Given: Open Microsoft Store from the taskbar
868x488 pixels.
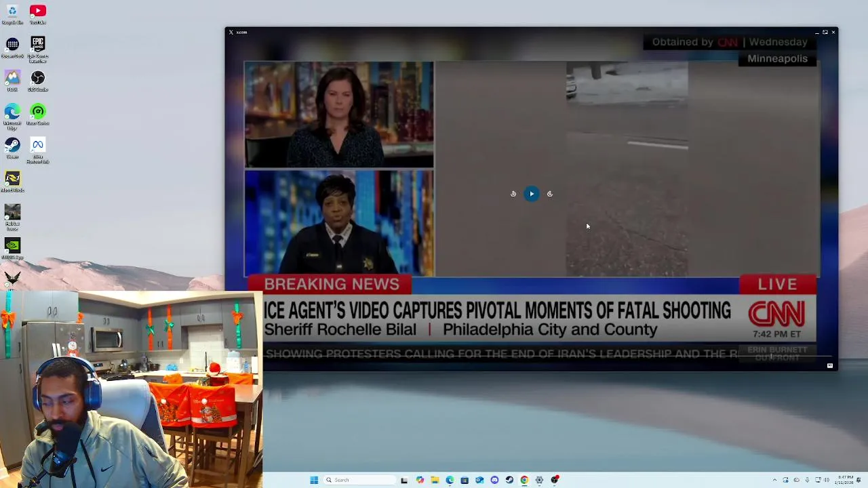Looking at the screenshot, I should [465, 480].
